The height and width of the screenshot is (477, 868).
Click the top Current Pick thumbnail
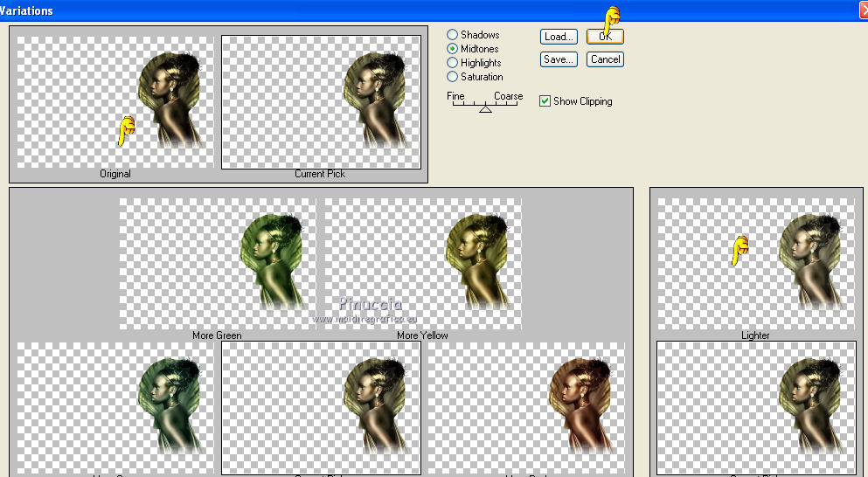point(321,102)
